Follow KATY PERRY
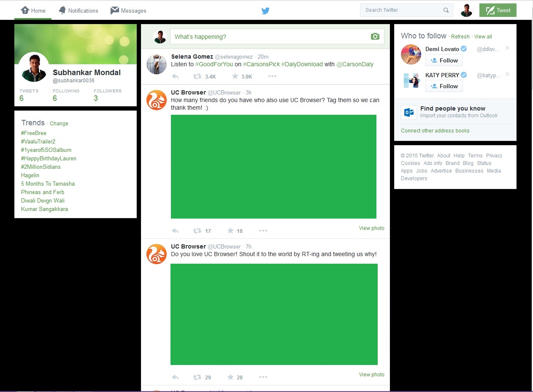The image size is (533, 392). (444, 86)
